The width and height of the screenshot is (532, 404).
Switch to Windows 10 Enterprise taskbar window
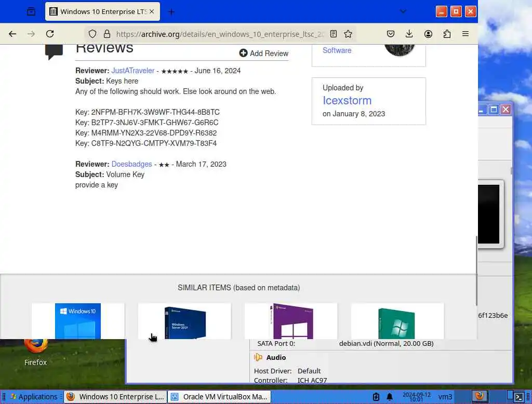(x=115, y=397)
